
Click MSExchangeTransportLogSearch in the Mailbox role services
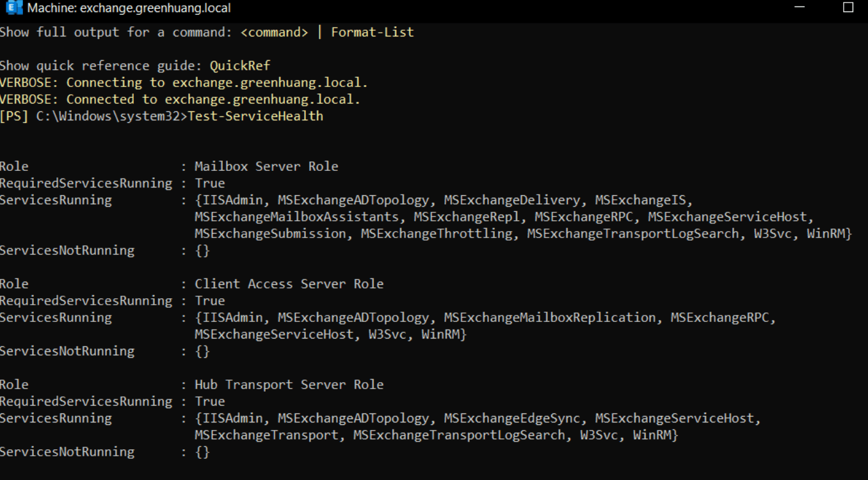pos(633,234)
